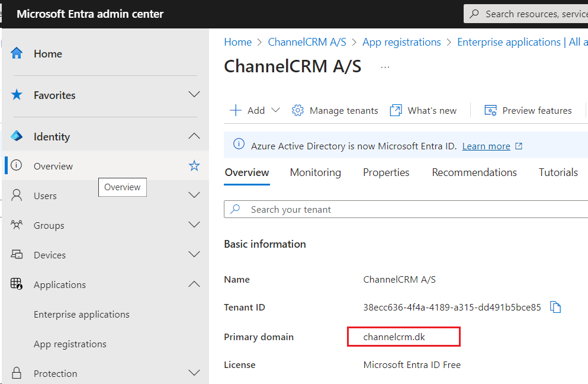Click the Home house icon in sidebar

(17, 53)
